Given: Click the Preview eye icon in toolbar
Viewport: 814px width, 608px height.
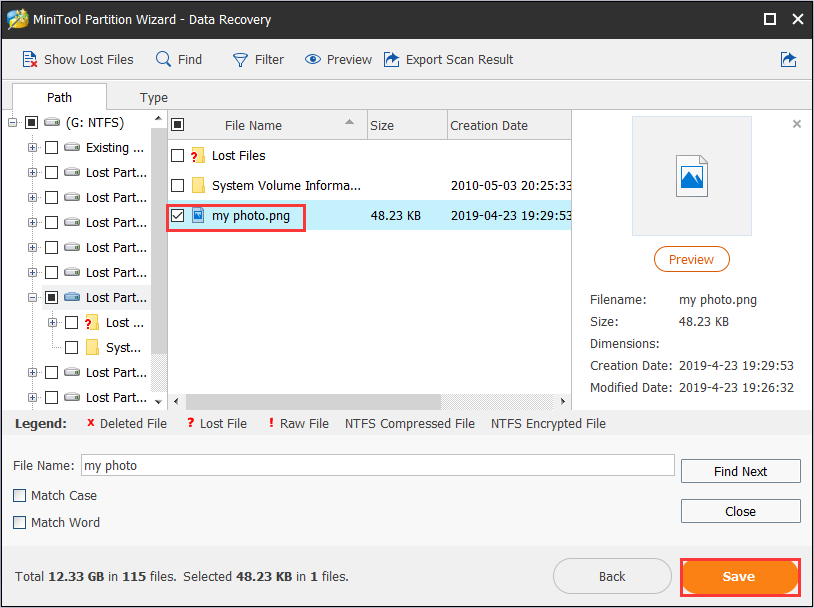Looking at the screenshot, I should [x=312, y=59].
